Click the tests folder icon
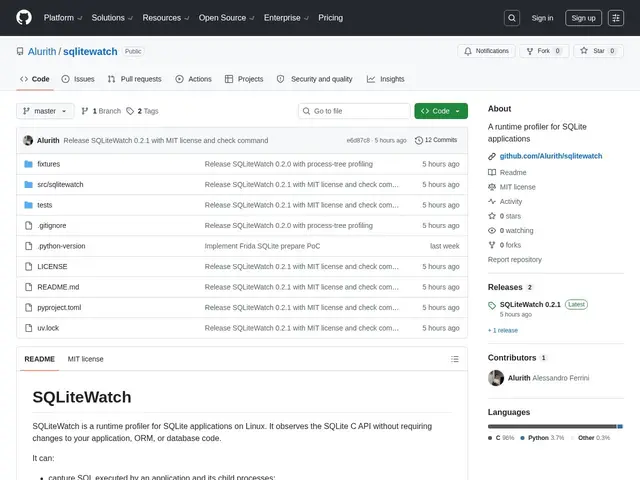The image size is (640, 480). (x=29, y=205)
